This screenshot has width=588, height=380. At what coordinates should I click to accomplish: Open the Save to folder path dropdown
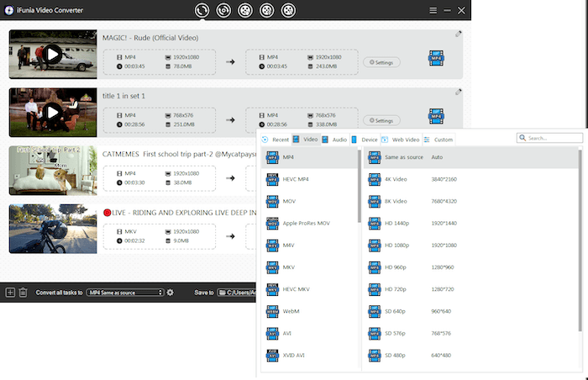[236, 293]
